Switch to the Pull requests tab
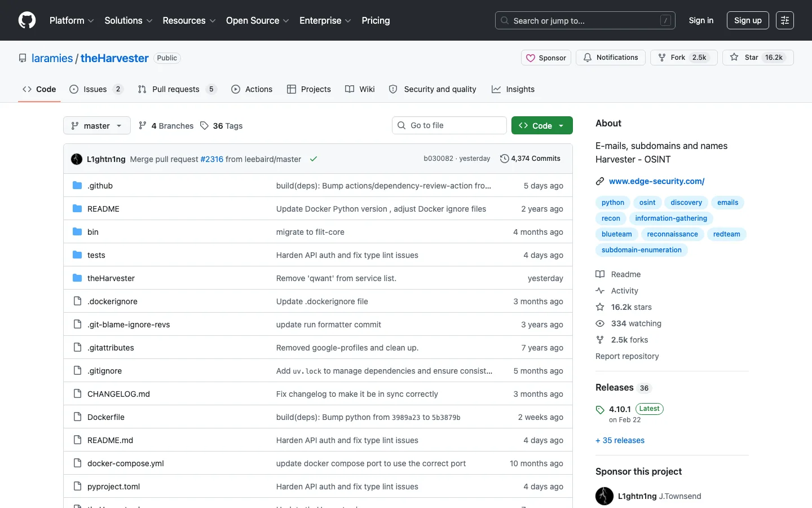812x508 pixels. click(177, 89)
